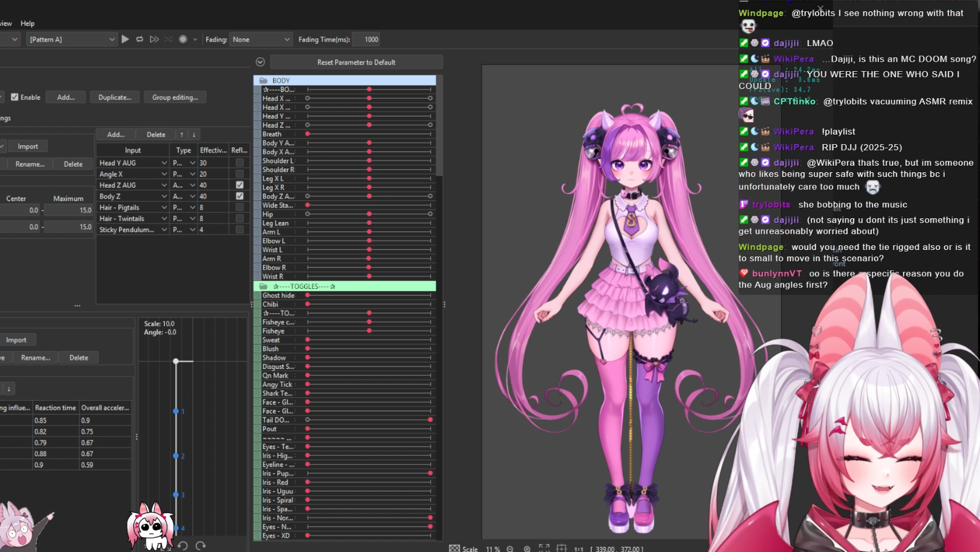The width and height of the screenshot is (980, 552).
Task: Click Reset Parameter to Default button
Action: coord(356,62)
